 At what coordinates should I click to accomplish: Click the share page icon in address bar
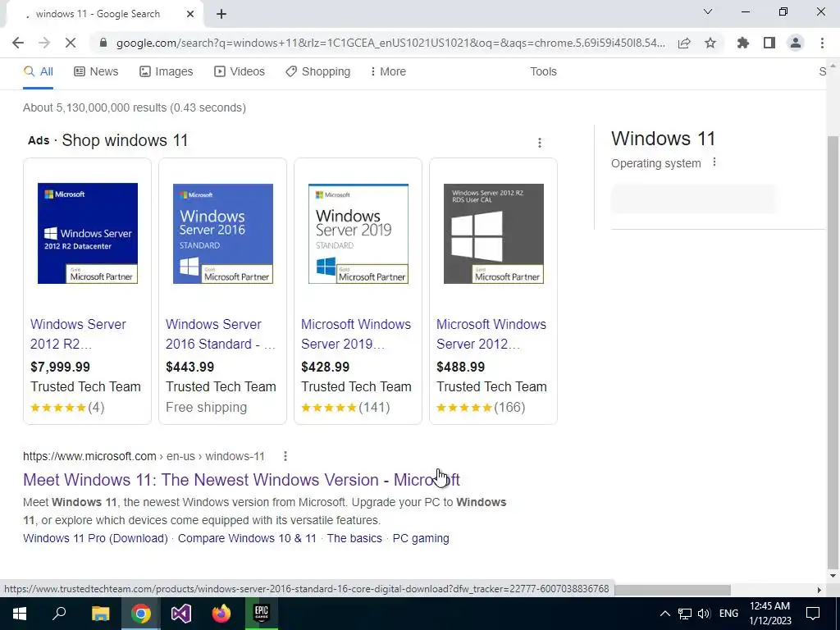click(x=684, y=43)
